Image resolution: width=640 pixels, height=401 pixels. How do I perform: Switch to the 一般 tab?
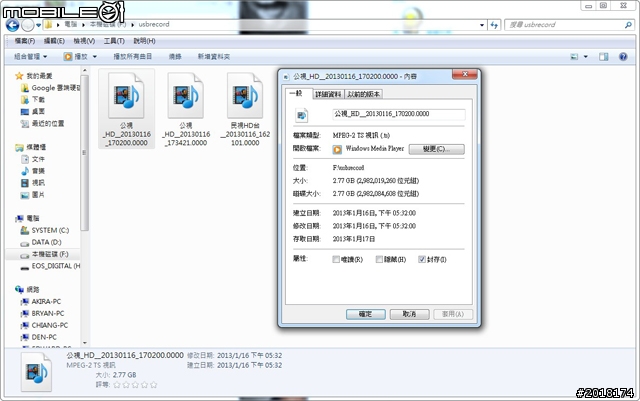tap(298, 94)
